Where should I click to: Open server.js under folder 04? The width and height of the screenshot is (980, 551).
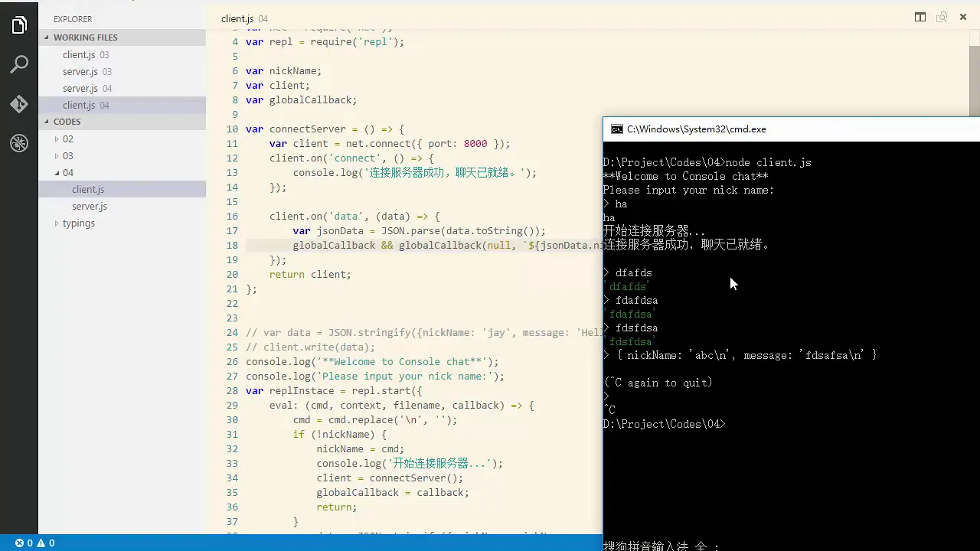(122, 207)
